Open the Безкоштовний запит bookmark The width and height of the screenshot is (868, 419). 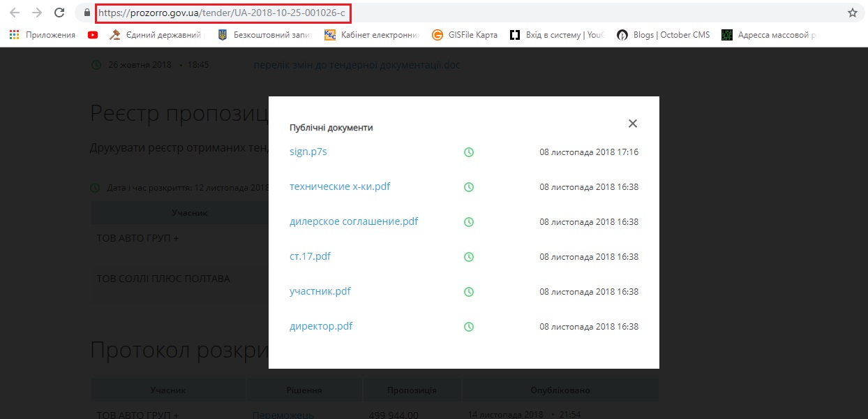pos(264,35)
